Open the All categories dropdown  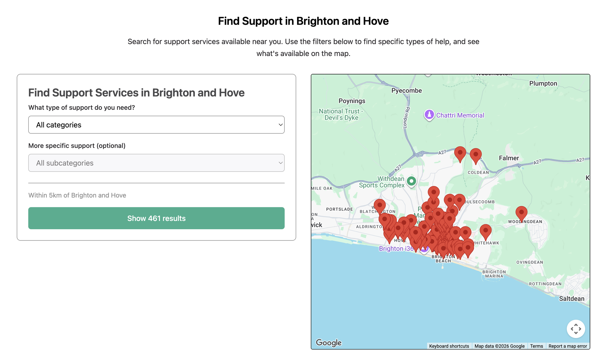(x=156, y=125)
